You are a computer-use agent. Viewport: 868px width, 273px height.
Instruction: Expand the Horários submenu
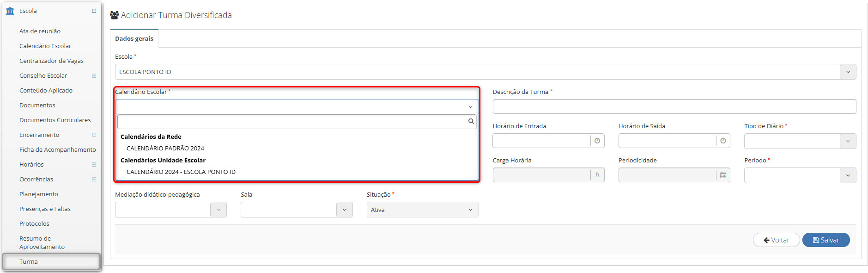click(x=94, y=164)
